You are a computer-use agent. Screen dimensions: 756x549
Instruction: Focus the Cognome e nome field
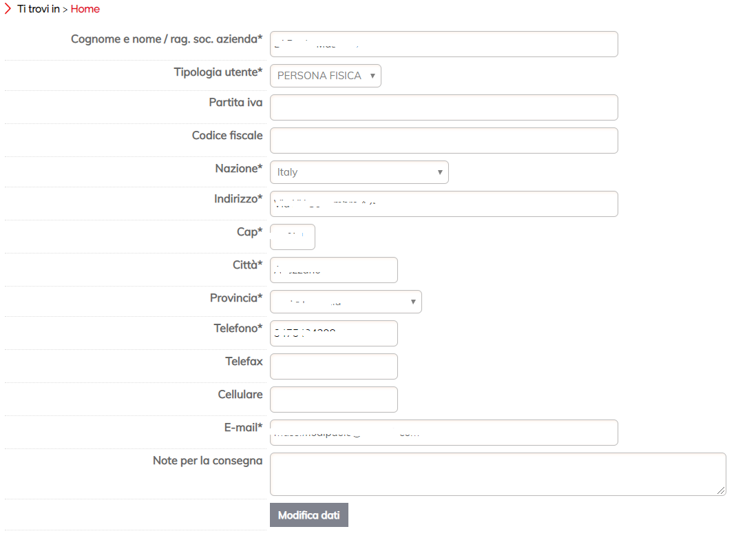pos(443,44)
